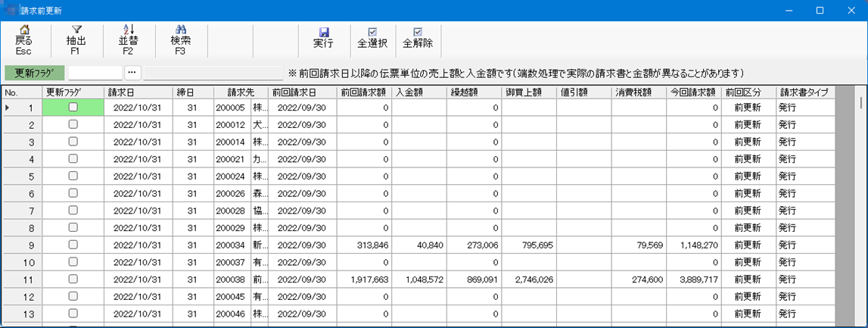Screen dimensions: 868x328
Task: Select the row 1 indicator arrow
Action: point(8,108)
